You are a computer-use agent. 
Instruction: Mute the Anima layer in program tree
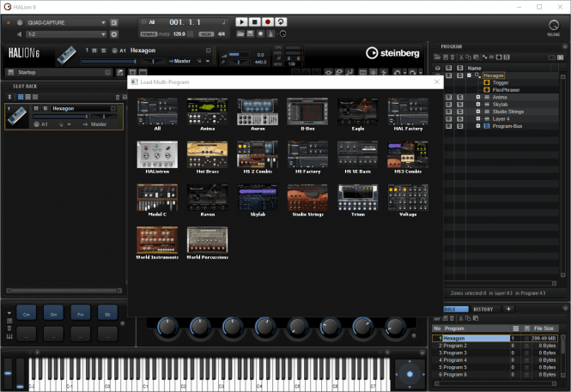pyautogui.click(x=448, y=97)
